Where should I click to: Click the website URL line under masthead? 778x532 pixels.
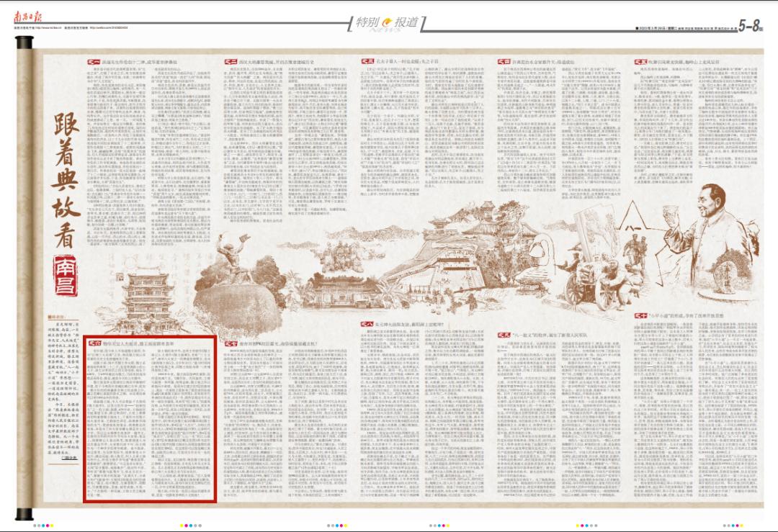tap(70, 28)
